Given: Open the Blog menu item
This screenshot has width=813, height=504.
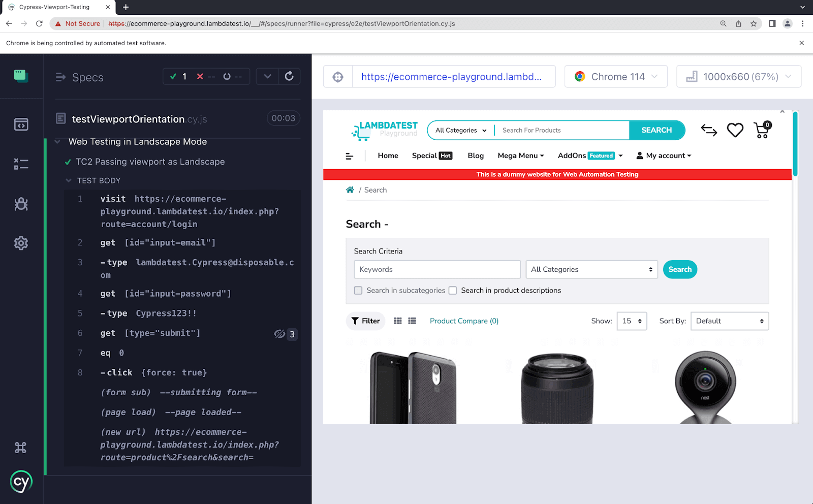Looking at the screenshot, I should [476, 156].
